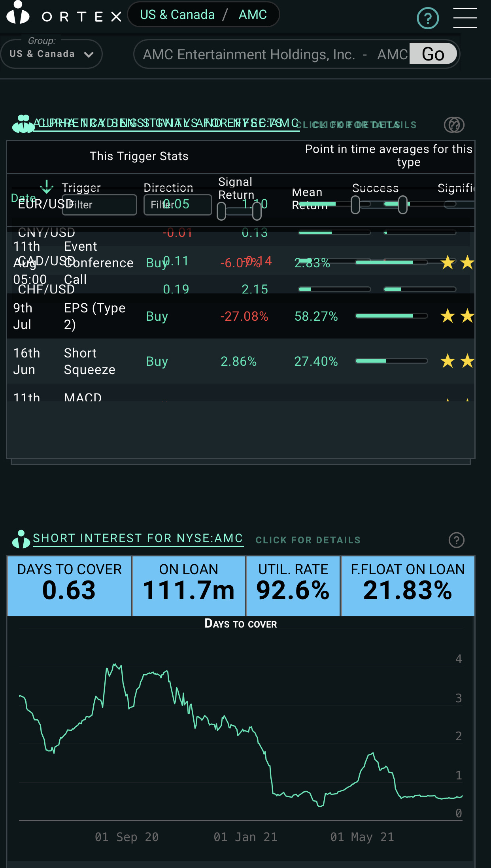Click the Short Squeeze trigger cell
Image resolution: width=491 pixels, height=868 pixels.
[x=89, y=361]
